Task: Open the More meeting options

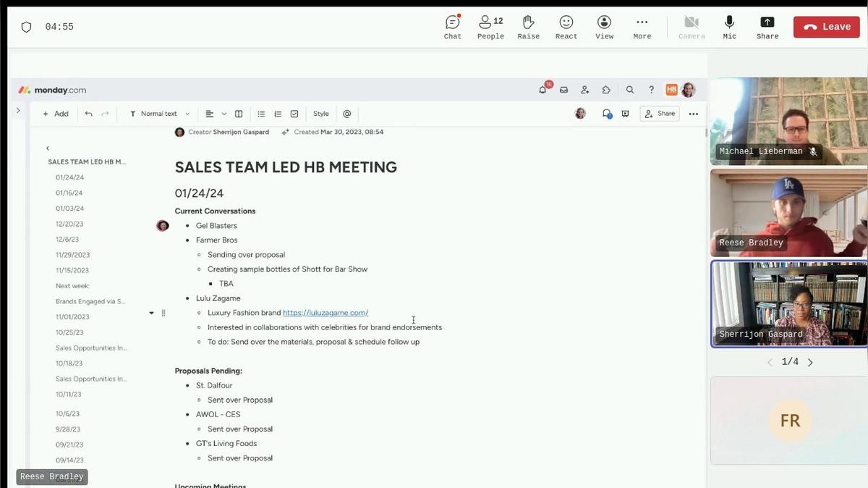Action: coord(642,27)
